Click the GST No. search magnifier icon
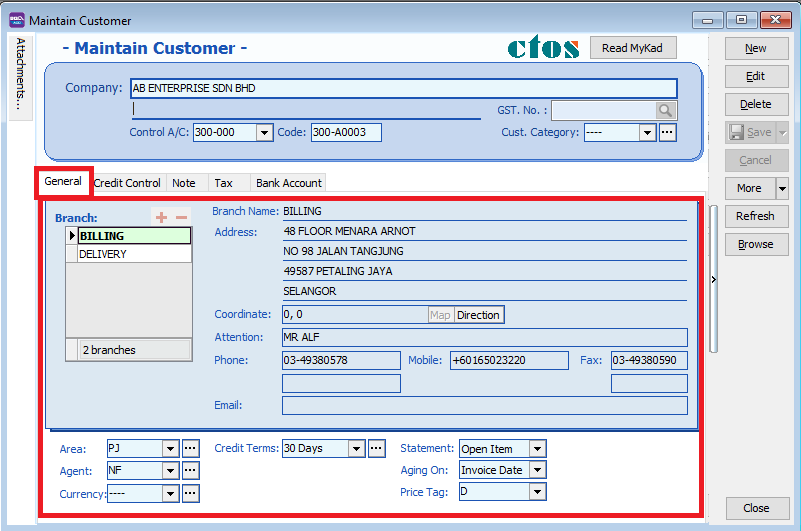Screen dimensions: 801x531 pyautogui.click(x=666, y=111)
